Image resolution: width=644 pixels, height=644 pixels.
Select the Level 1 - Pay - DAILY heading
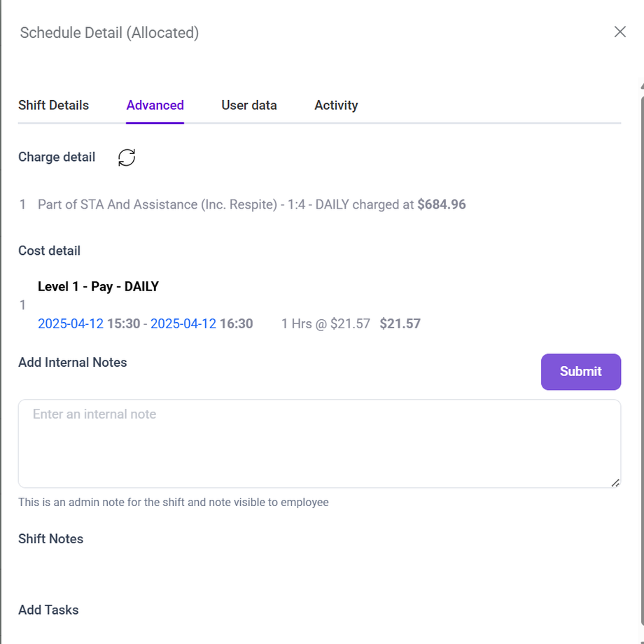pos(98,286)
